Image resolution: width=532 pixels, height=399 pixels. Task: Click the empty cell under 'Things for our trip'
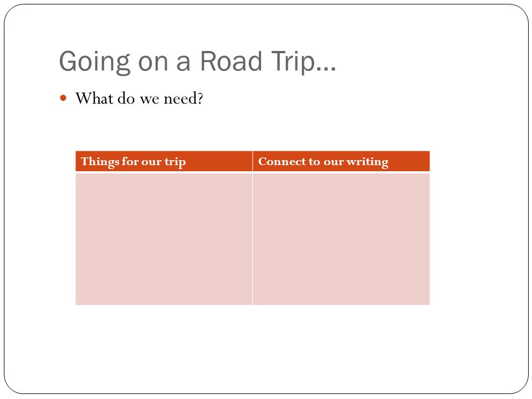[x=164, y=239]
